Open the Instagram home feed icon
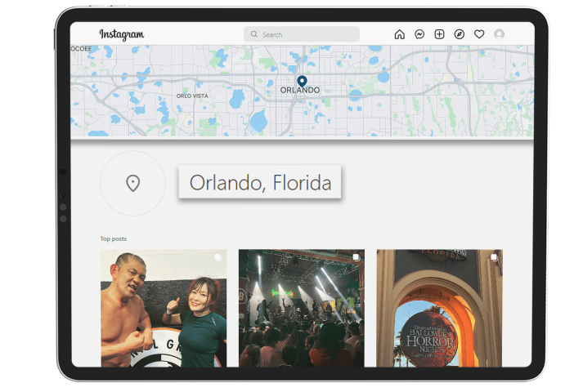583x392 pixels. click(399, 34)
